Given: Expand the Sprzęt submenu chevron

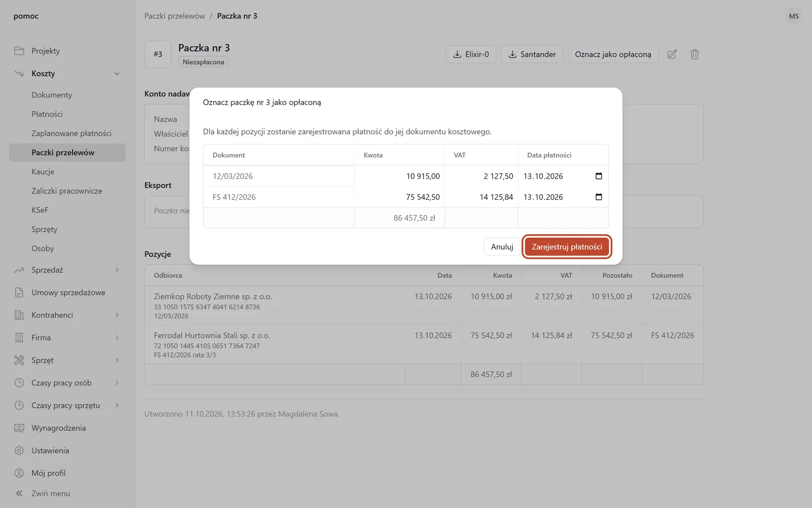Looking at the screenshot, I should click(x=117, y=360).
